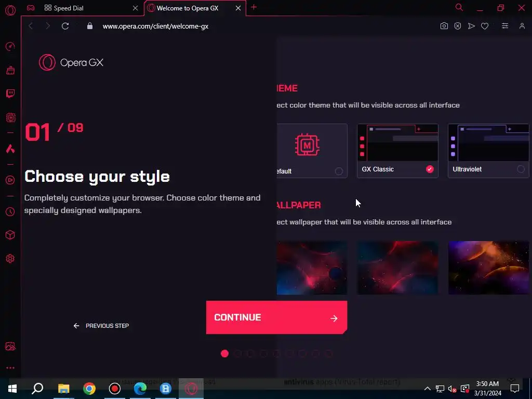Image resolution: width=532 pixels, height=399 pixels.
Task: Open Windows taskbar search
Action: (x=37, y=389)
